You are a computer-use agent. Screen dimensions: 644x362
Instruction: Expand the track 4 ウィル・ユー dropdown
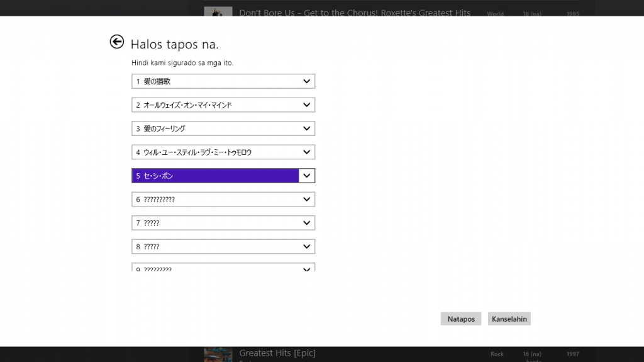tap(223, 152)
